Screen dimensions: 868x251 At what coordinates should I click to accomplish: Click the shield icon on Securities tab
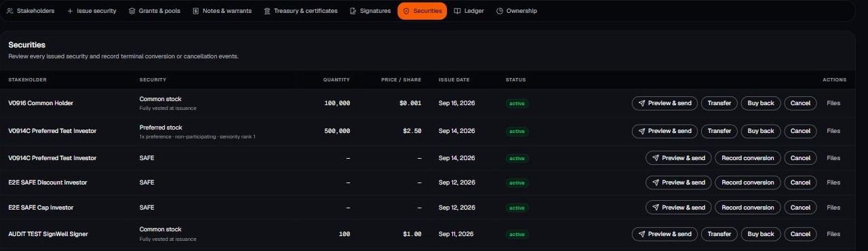tap(406, 11)
